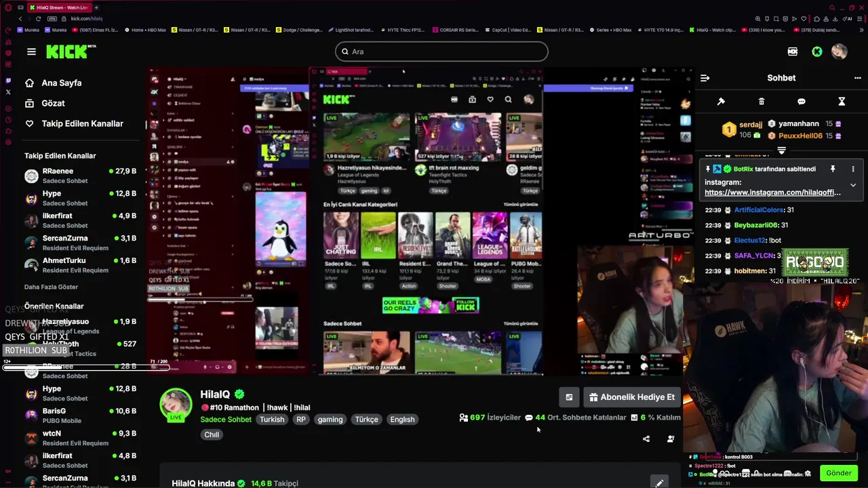Click the HilalQ Watch Live browser tab
Image resolution: width=868 pixels, height=488 pixels.
tap(58, 7)
